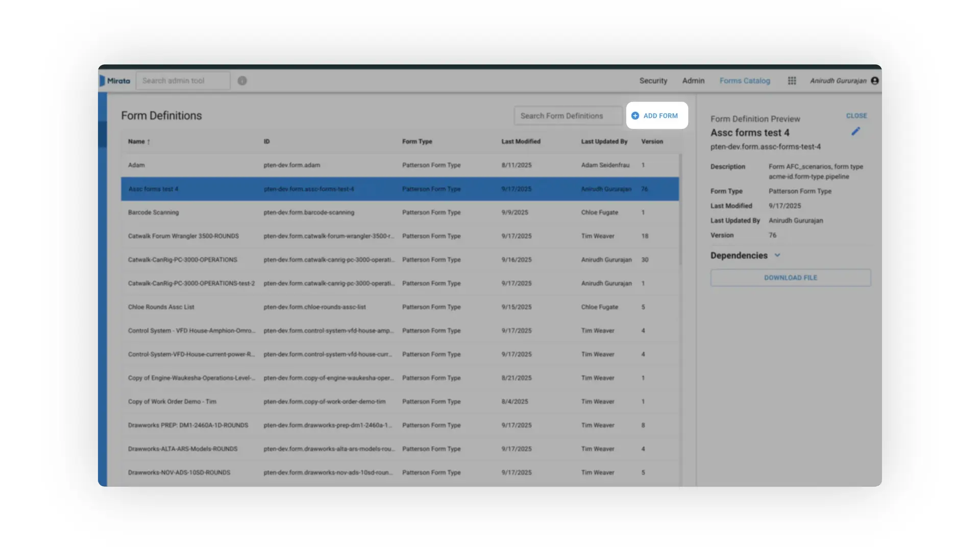Sort by the Version column header
This screenshot has width=980, height=551.
coord(652,141)
